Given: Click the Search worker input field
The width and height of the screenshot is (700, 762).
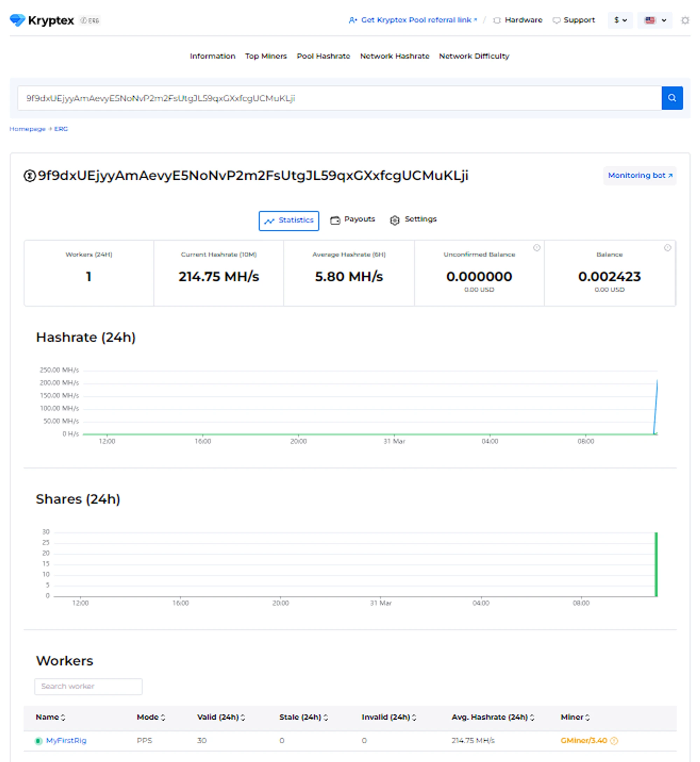Looking at the screenshot, I should 88,686.
